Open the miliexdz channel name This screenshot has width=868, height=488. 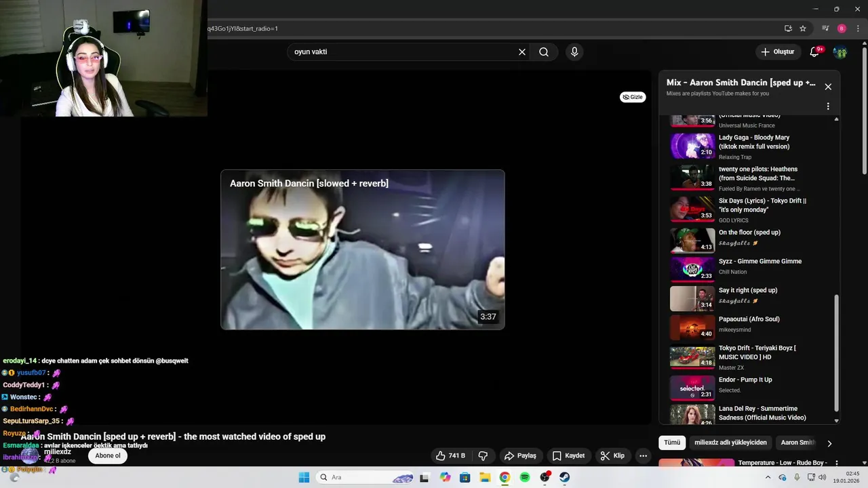[58, 451]
